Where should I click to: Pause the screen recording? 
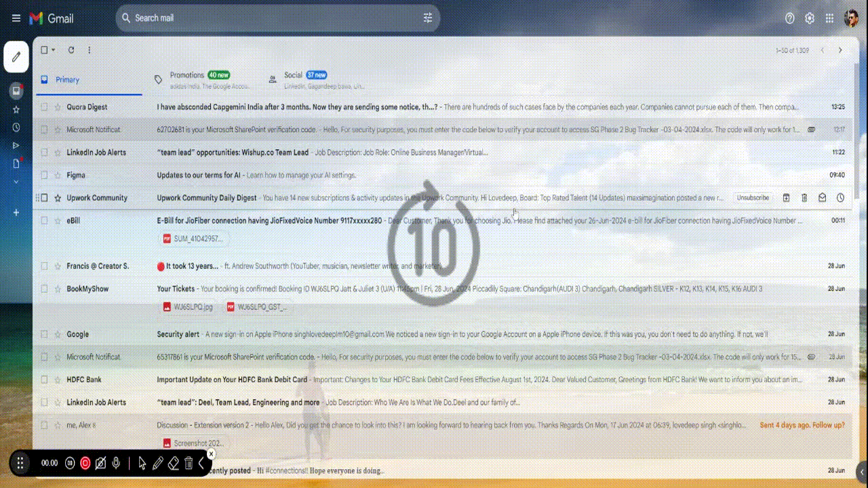[x=70, y=464]
